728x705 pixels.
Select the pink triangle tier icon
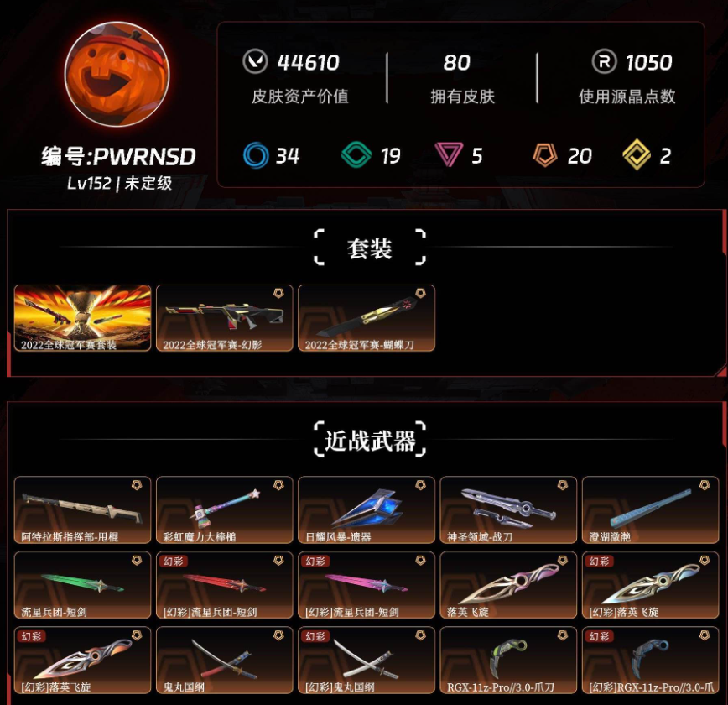(449, 154)
